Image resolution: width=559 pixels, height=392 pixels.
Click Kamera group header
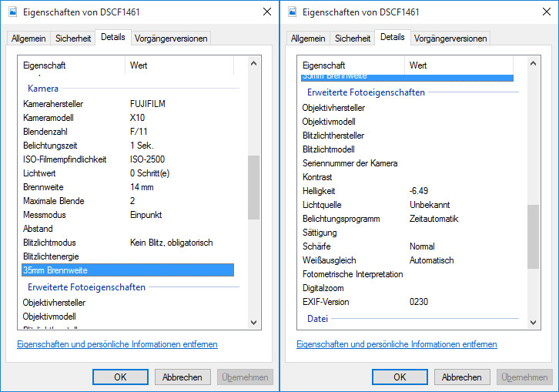(43, 89)
